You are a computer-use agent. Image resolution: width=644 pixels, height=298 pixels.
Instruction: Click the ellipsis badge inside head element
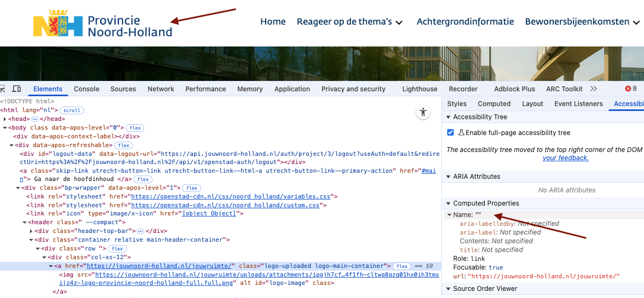click(x=35, y=119)
